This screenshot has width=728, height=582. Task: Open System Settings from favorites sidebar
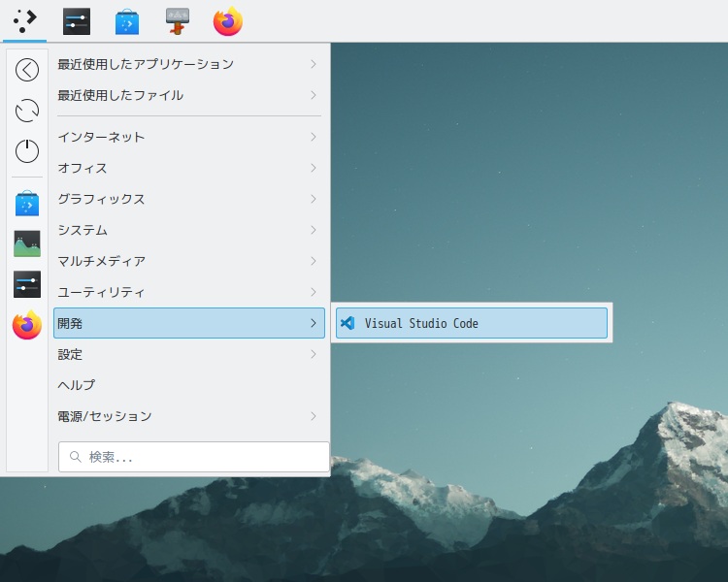click(x=27, y=284)
